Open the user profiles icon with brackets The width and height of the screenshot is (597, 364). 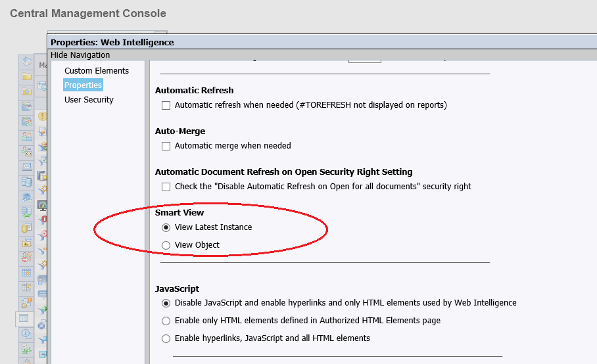click(x=27, y=152)
